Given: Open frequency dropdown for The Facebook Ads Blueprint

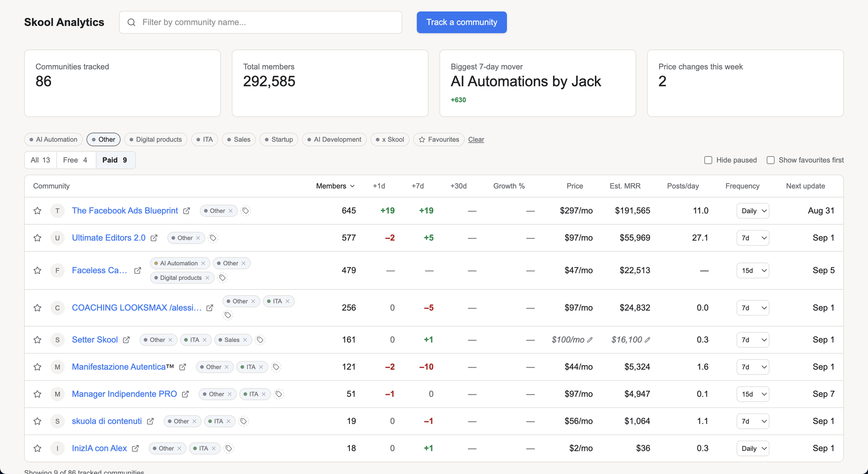Looking at the screenshot, I should 753,211.
